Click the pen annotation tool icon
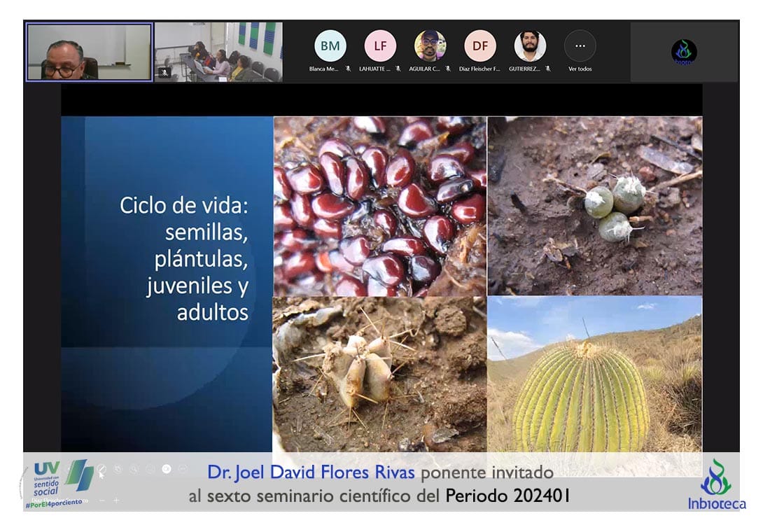 coord(102,469)
